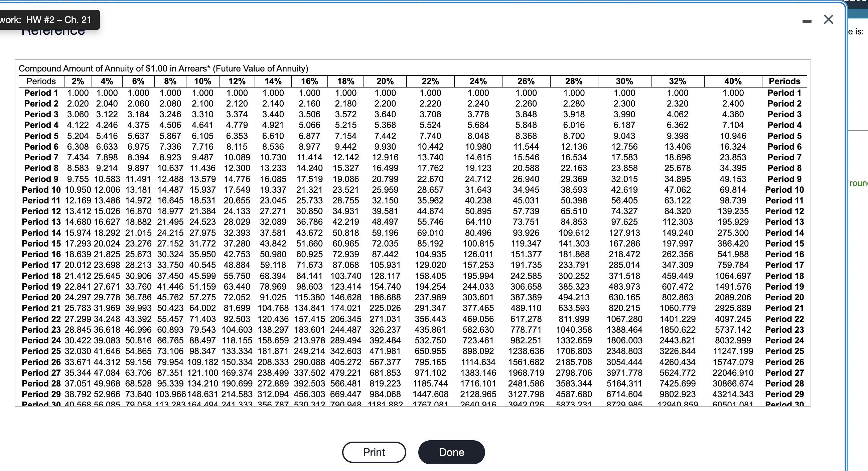This screenshot has width=868, height=471.
Task: Minimize the Reference popup window
Action: (x=807, y=21)
